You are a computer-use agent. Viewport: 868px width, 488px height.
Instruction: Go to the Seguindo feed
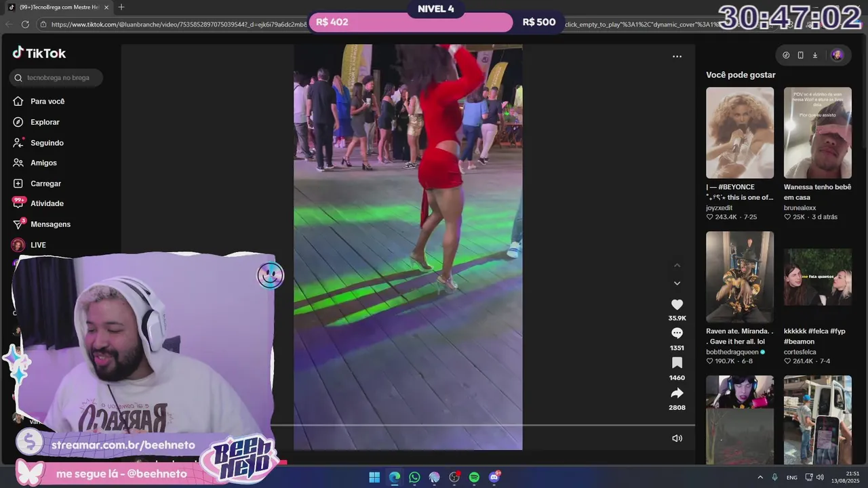[x=38, y=142]
